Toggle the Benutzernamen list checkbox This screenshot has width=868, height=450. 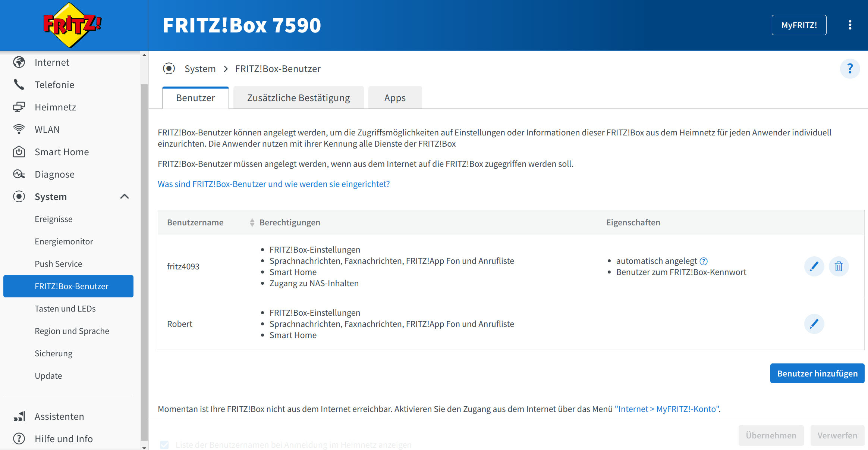164,444
